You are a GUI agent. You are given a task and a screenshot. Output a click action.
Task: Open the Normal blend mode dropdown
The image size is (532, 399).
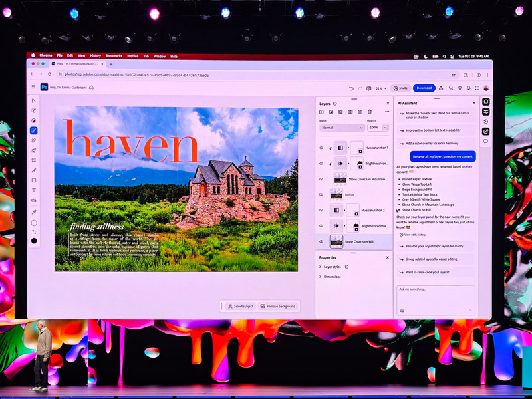(x=342, y=126)
